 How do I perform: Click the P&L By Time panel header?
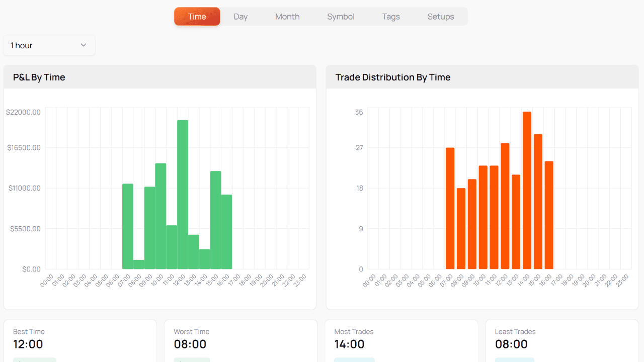coord(160,77)
